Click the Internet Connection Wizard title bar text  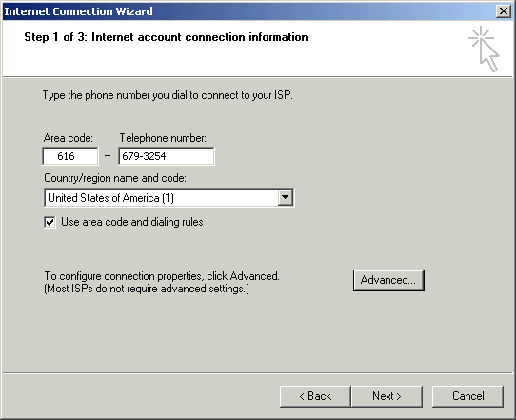coord(78,11)
